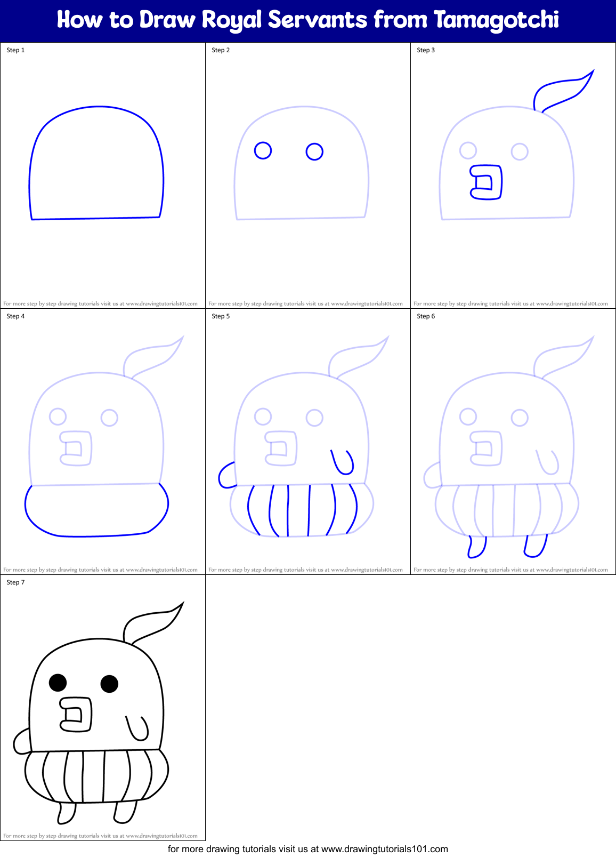Viewport: 616px width, 857px height.
Task: Click the 'Step 3' label
Action: click(x=426, y=50)
